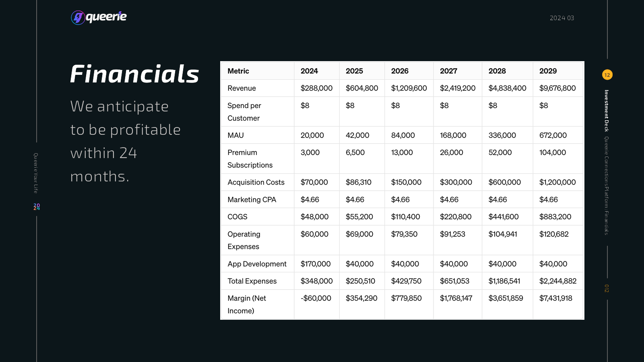Click the colorful 2024 mark on left edge
Viewport: 644px width, 362px height.
37,207
